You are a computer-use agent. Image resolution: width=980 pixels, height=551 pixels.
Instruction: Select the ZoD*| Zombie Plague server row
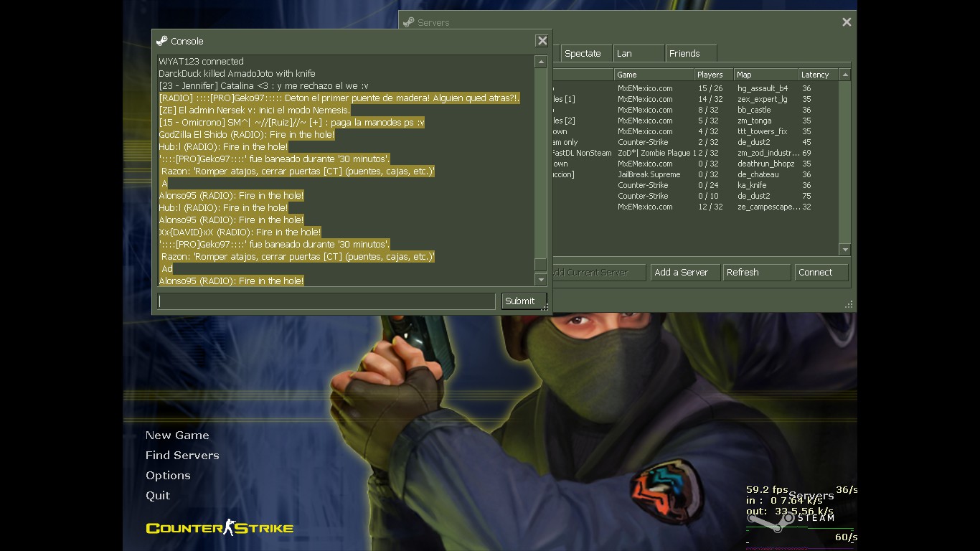pyautogui.click(x=694, y=153)
